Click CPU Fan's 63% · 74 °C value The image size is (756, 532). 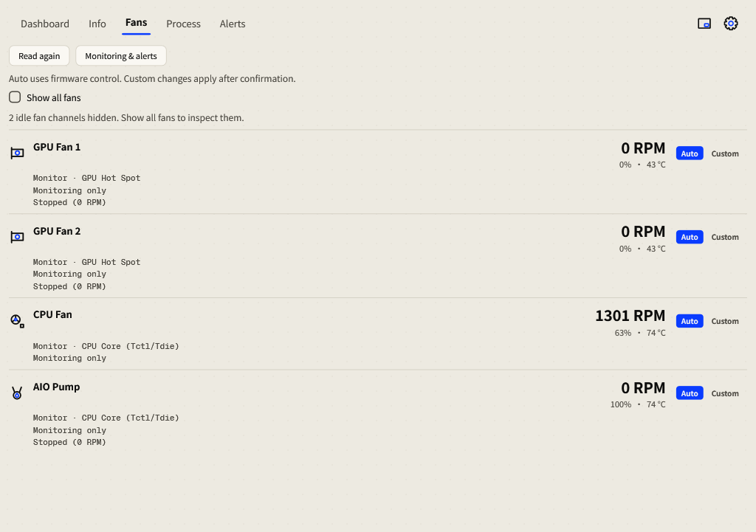tap(640, 333)
